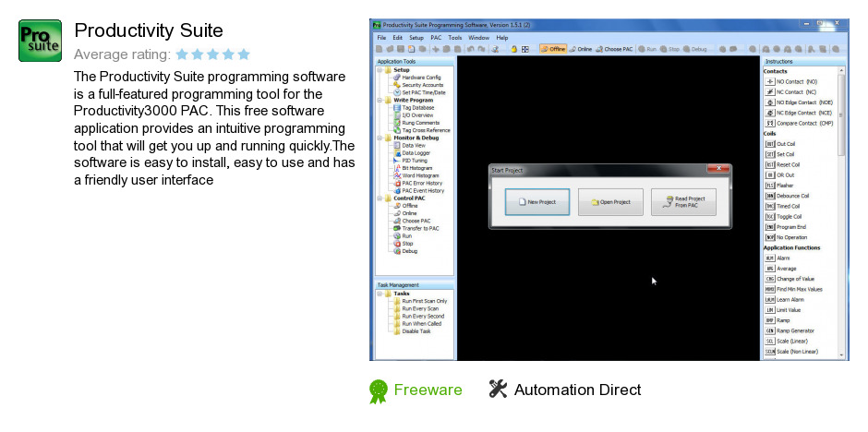Select the Alarm function icon
868x432 pixels.
pyautogui.click(x=769, y=258)
